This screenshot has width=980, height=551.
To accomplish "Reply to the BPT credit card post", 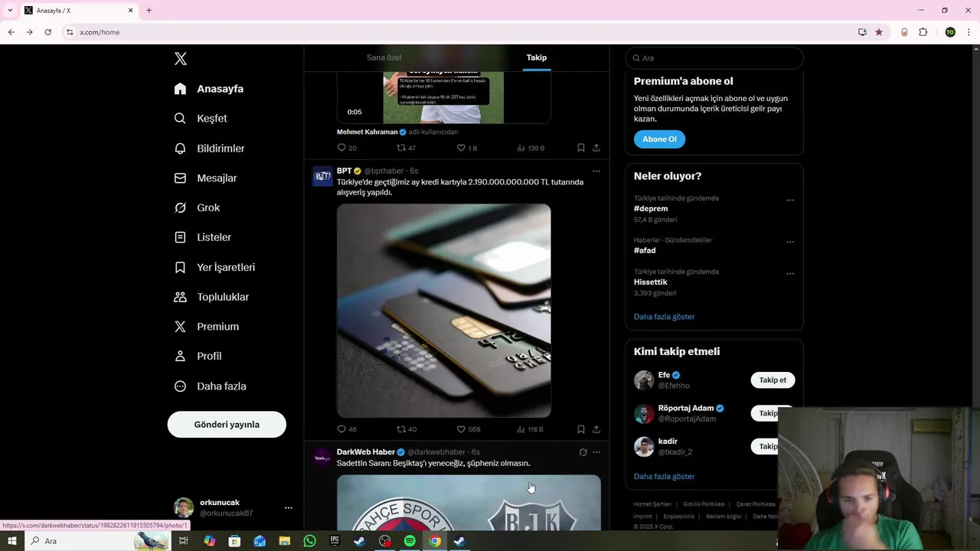I will click(x=341, y=429).
